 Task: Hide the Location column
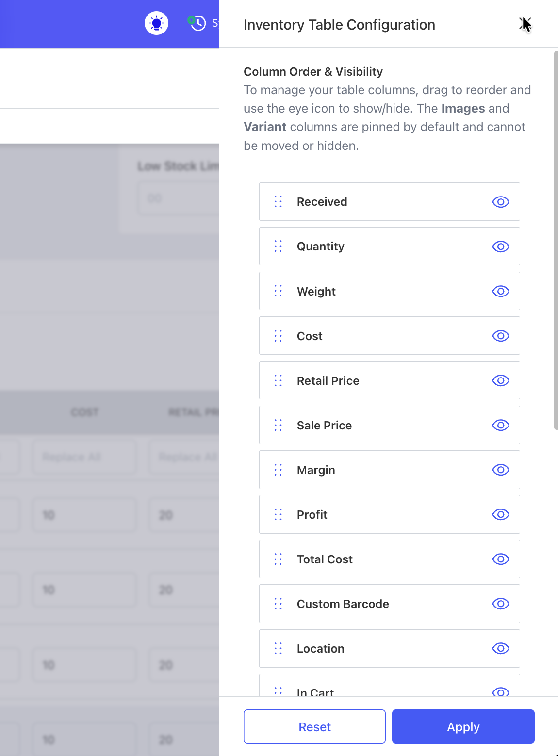coord(501,648)
